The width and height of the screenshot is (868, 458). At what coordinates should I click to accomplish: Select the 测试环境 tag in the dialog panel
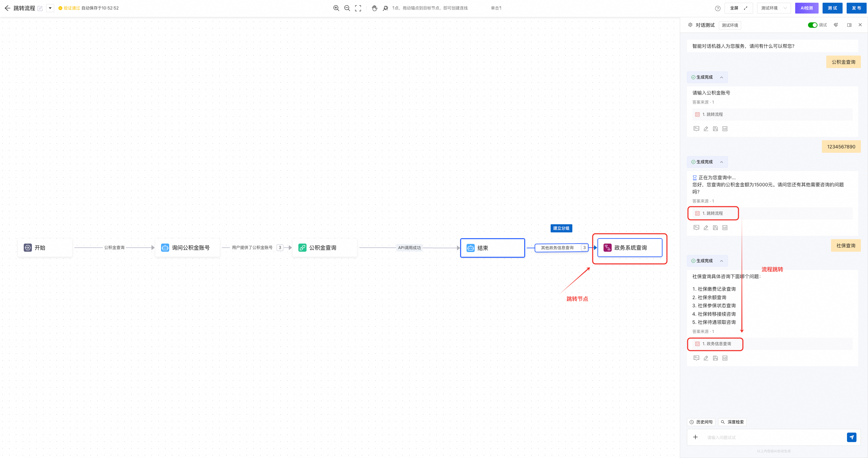coord(730,25)
